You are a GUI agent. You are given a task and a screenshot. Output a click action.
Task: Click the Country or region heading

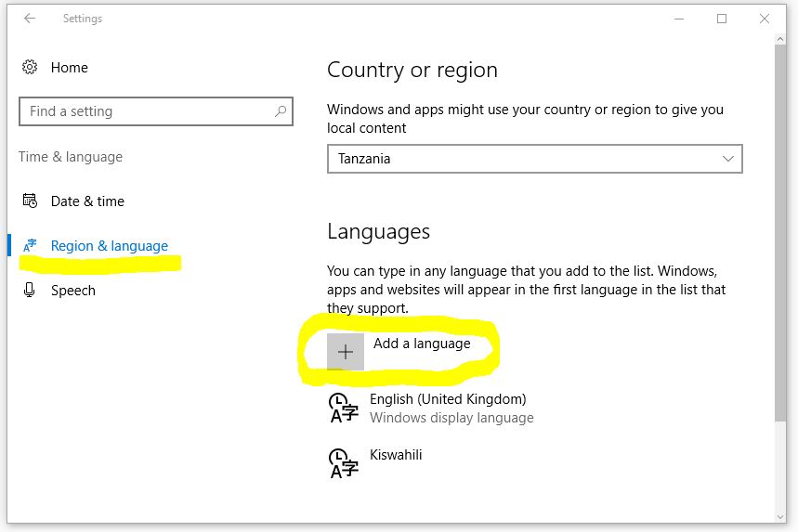(412, 71)
